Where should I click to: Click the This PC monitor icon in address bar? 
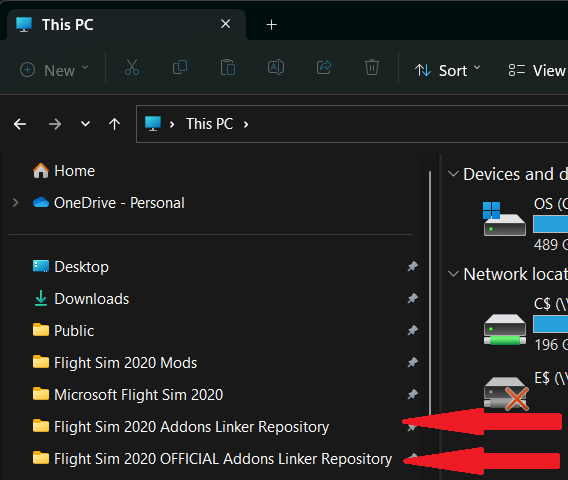(153, 124)
